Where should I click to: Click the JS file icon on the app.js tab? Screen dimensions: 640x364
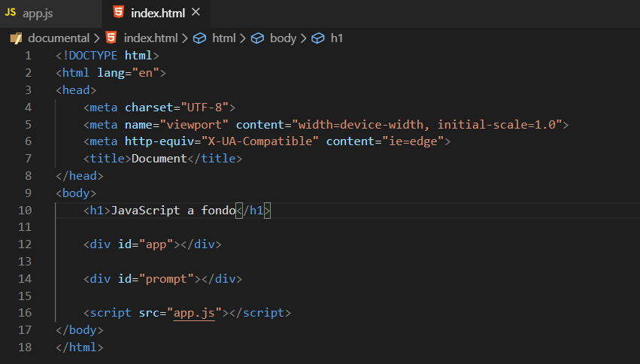click(11, 13)
